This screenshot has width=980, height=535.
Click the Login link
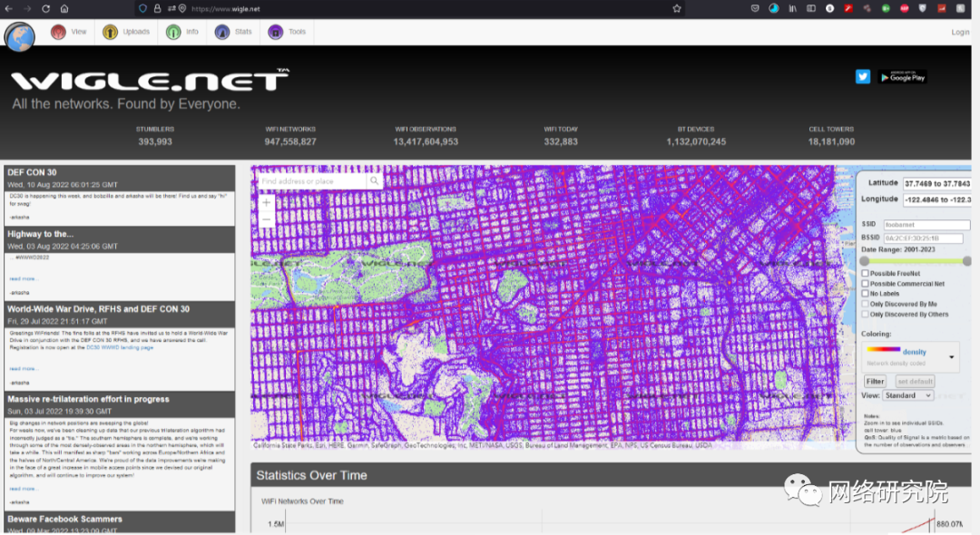[x=960, y=32]
